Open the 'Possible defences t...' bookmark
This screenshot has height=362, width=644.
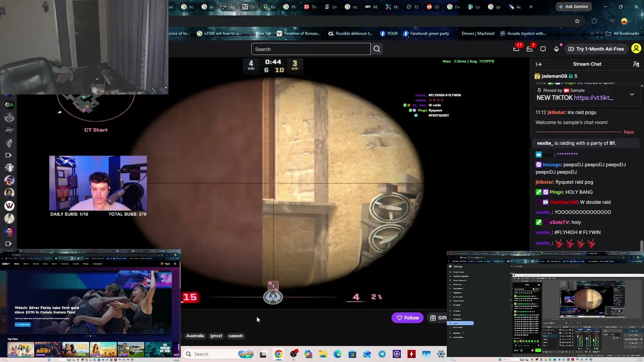(x=350, y=34)
